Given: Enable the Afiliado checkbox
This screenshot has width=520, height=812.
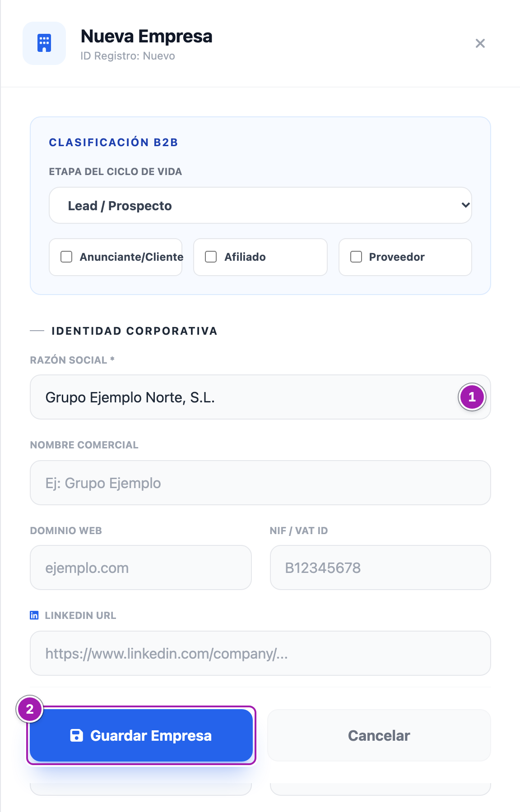Looking at the screenshot, I should point(211,257).
